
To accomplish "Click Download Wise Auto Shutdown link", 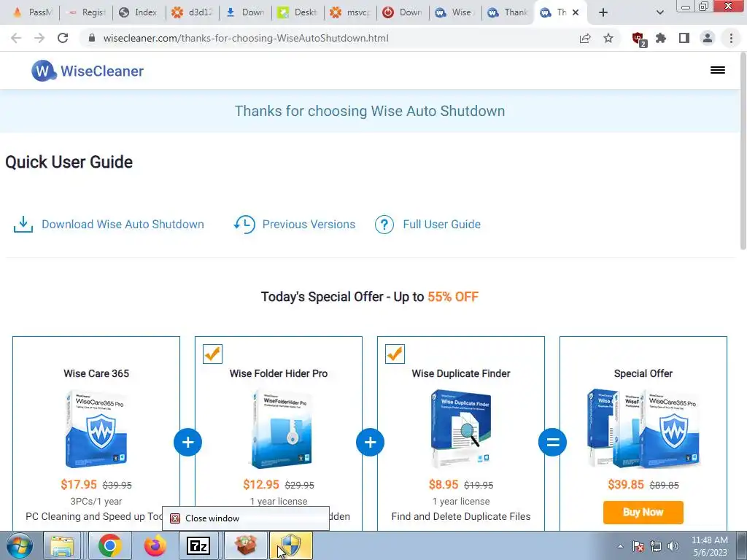I will [123, 225].
